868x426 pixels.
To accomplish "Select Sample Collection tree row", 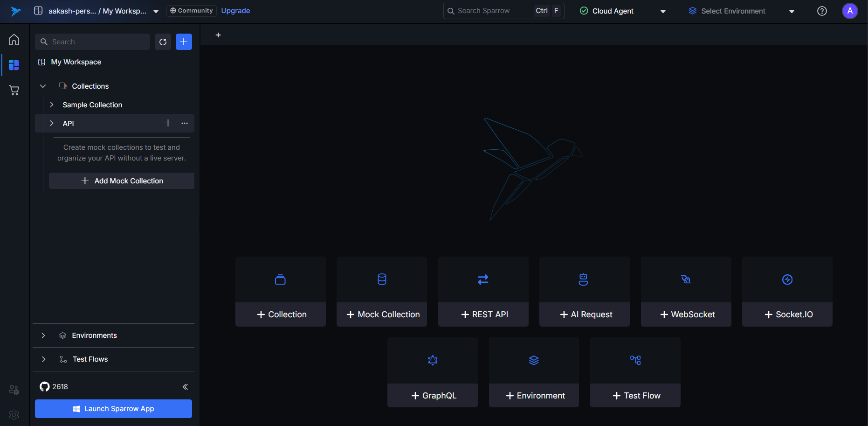I will coord(115,105).
